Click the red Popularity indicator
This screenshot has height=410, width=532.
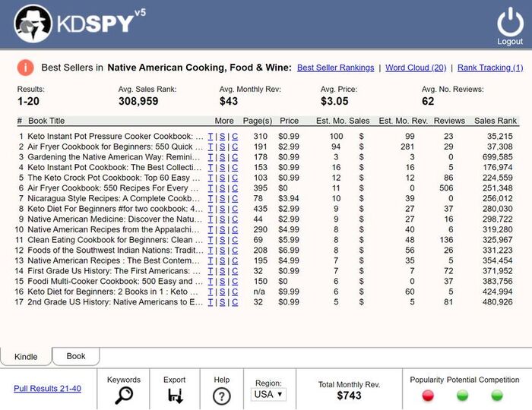point(428,395)
